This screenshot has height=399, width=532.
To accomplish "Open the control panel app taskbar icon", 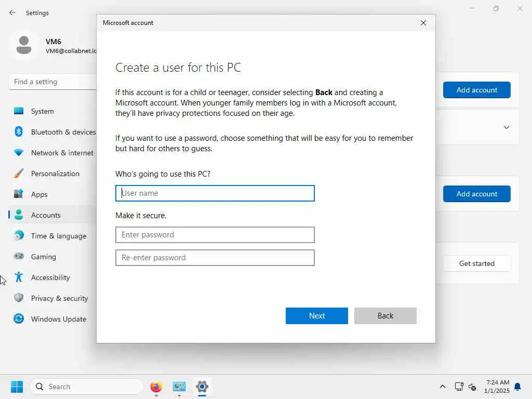I will (179, 387).
